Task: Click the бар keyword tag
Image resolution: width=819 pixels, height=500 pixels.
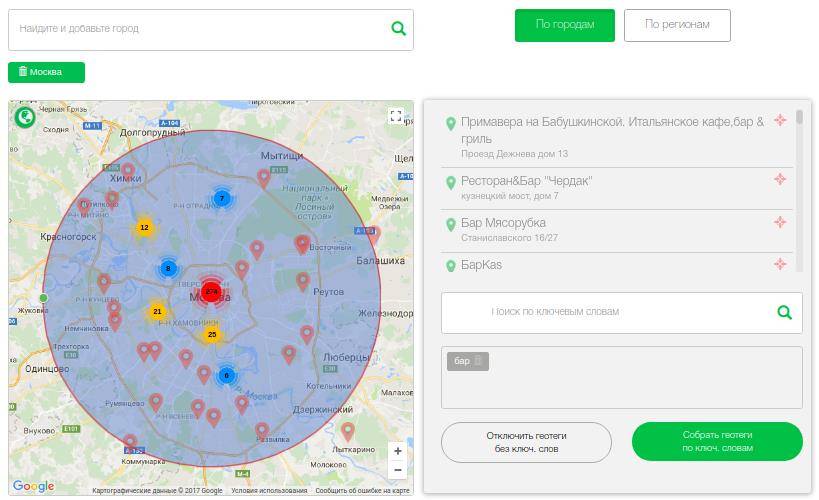Action: [x=467, y=361]
